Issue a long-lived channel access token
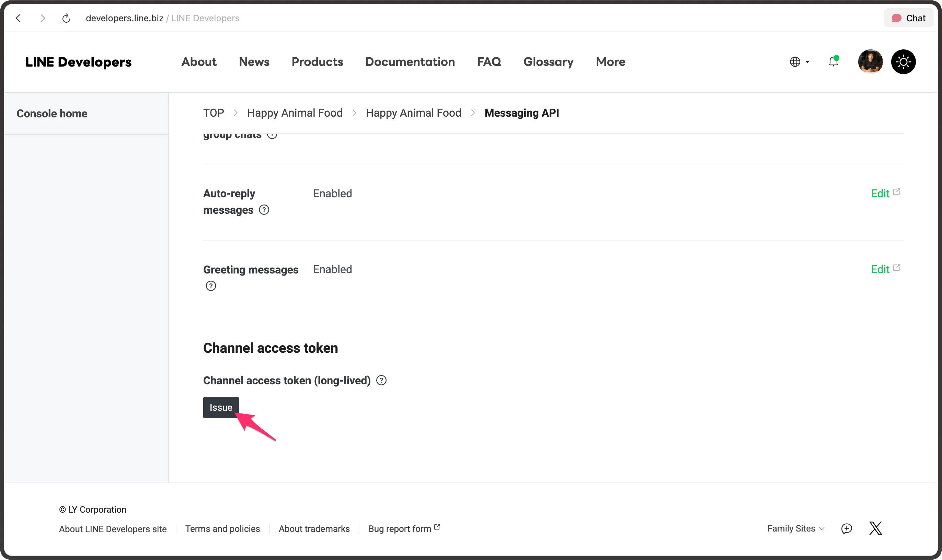 [x=221, y=407]
